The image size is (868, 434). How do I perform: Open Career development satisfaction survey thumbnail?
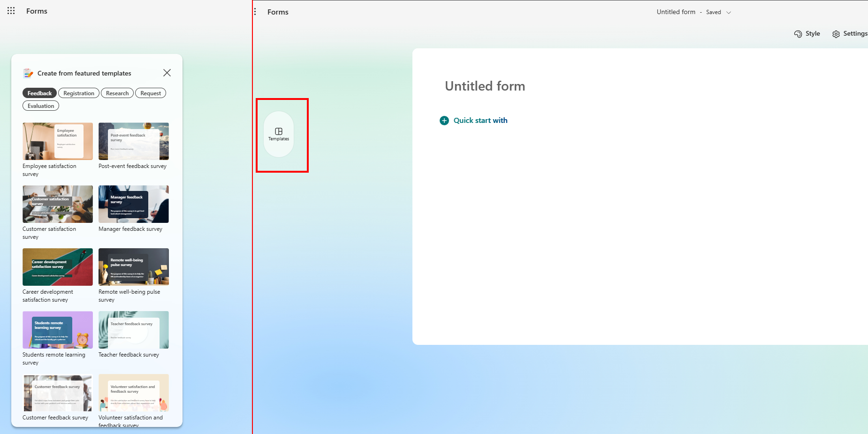tap(58, 267)
